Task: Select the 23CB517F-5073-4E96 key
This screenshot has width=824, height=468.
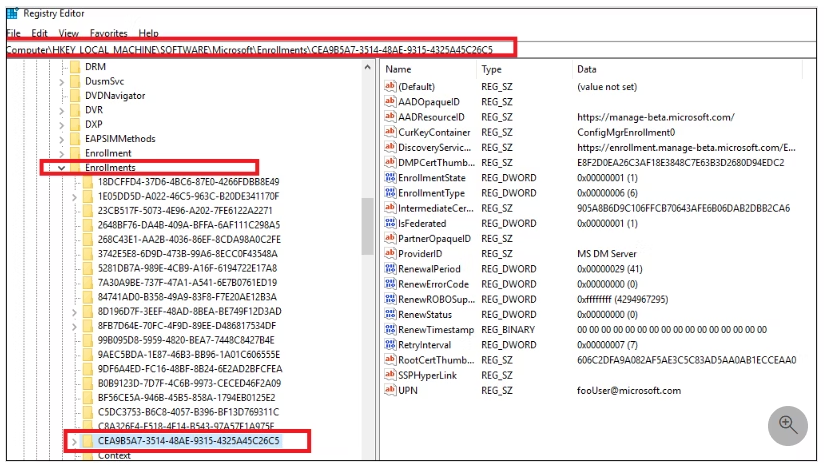Action: (x=185, y=211)
